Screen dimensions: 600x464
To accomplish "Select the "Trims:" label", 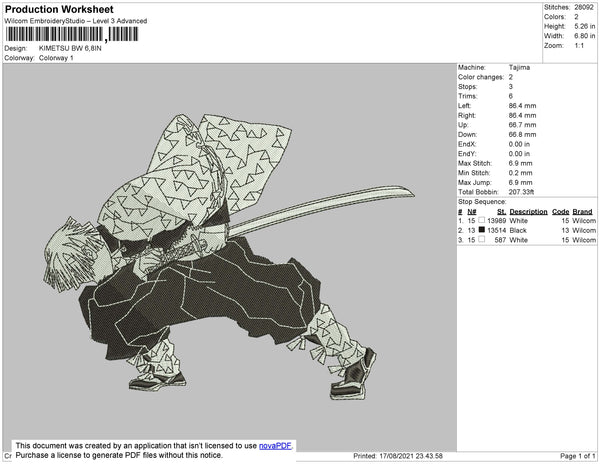I will point(467,96).
